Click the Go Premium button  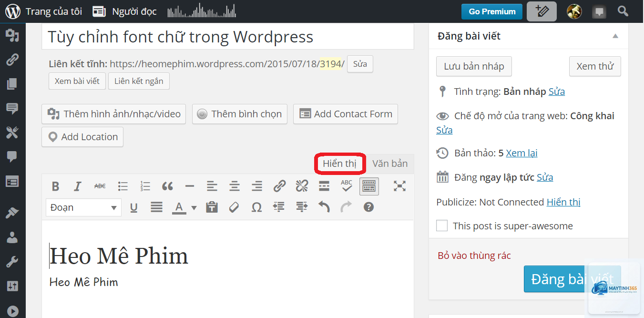tap(492, 11)
